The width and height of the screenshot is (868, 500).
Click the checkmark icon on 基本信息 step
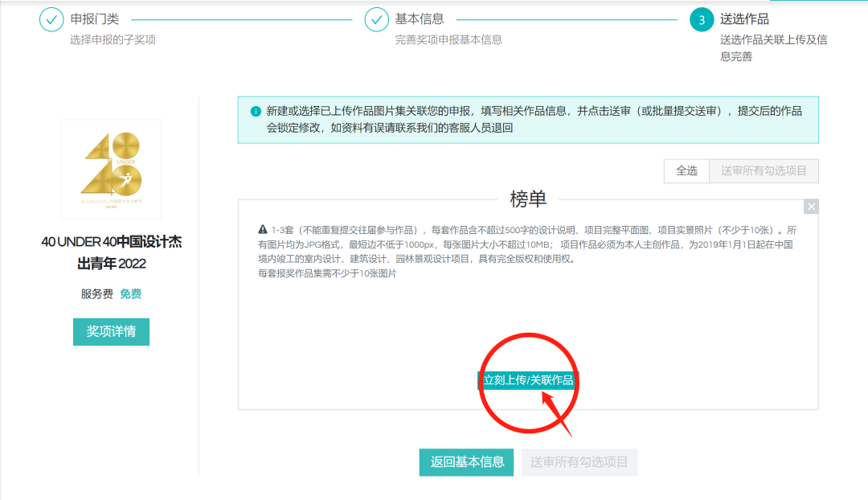(x=376, y=18)
